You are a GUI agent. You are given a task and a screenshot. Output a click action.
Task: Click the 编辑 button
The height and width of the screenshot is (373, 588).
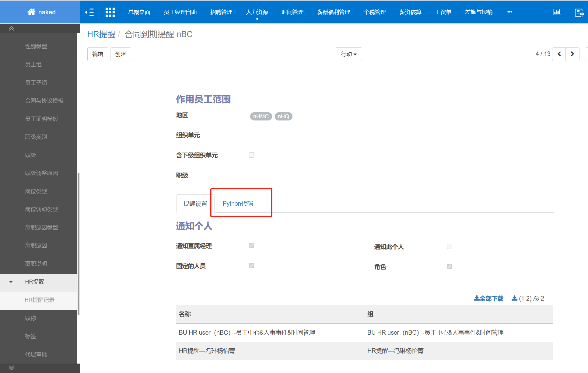point(97,54)
